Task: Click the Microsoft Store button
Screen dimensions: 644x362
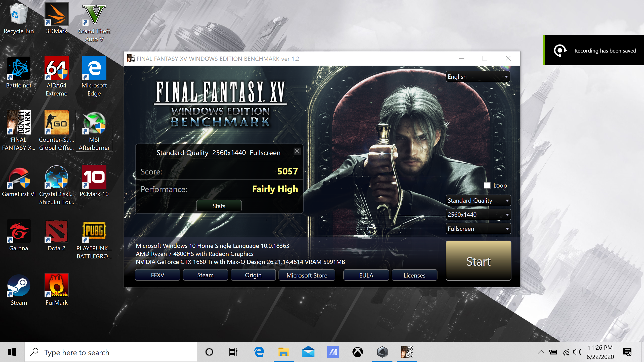Action: coord(307,275)
